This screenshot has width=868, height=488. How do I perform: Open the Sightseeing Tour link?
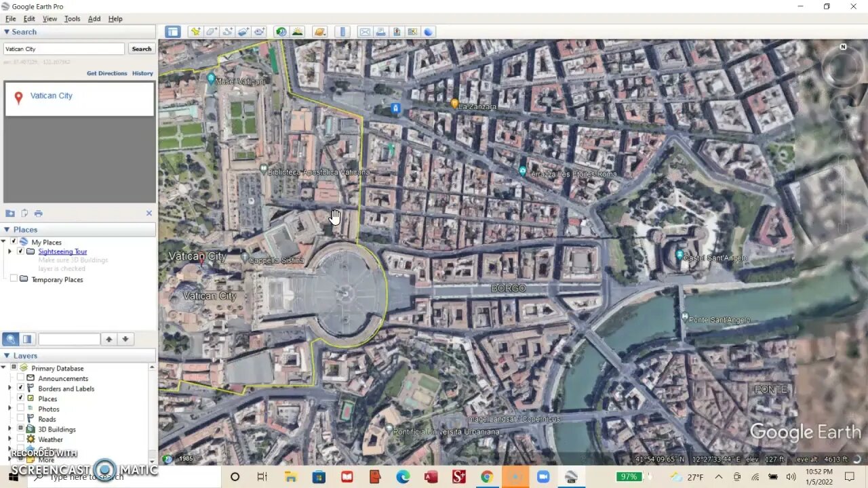click(x=62, y=251)
